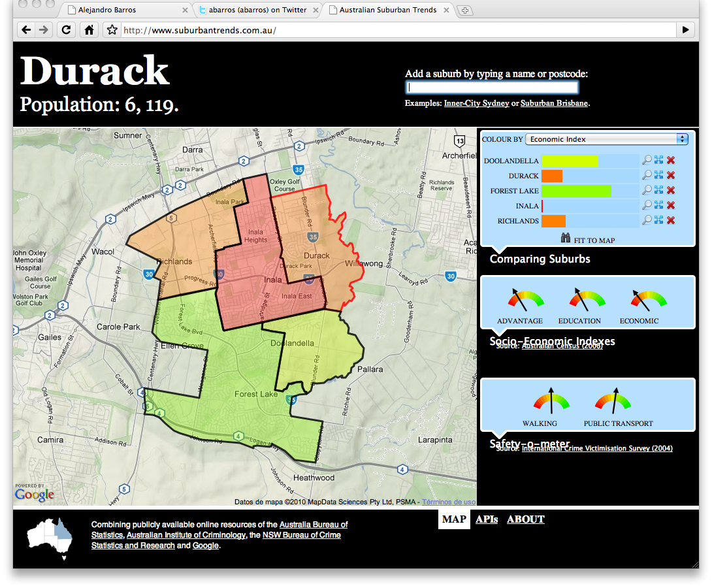Remove Forest Lake with the red X

(671, 190)
